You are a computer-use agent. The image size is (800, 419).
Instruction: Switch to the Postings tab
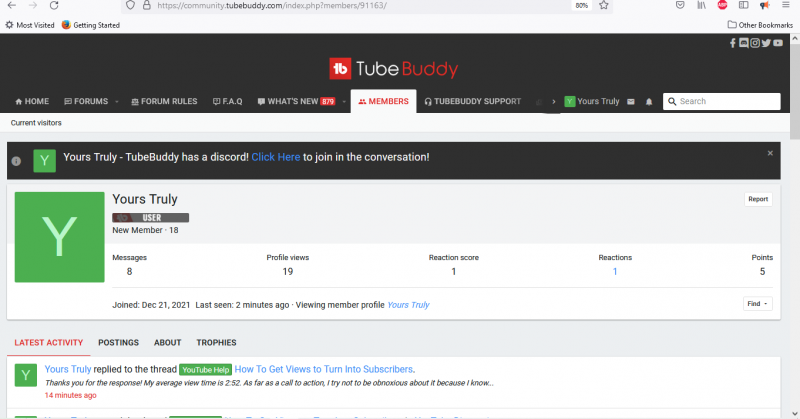click(x=118, y=342)
